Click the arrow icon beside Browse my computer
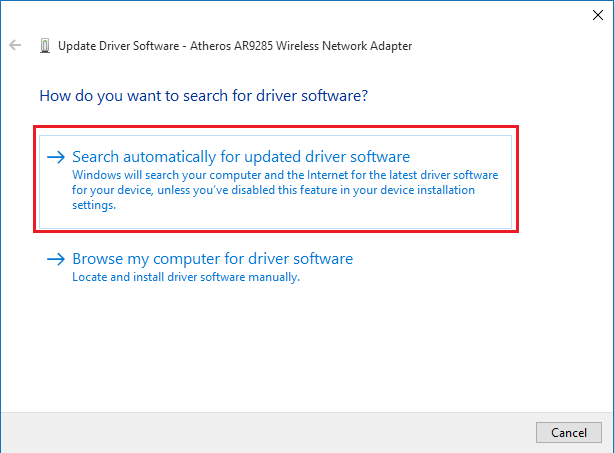 point(56,259)
